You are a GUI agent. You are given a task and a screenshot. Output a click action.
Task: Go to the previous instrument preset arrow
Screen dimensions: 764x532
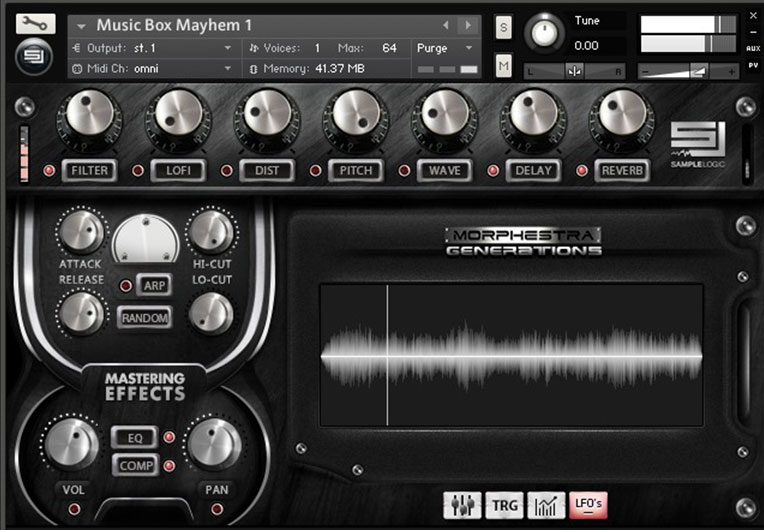pyautogui.click(x=446, y=25)
